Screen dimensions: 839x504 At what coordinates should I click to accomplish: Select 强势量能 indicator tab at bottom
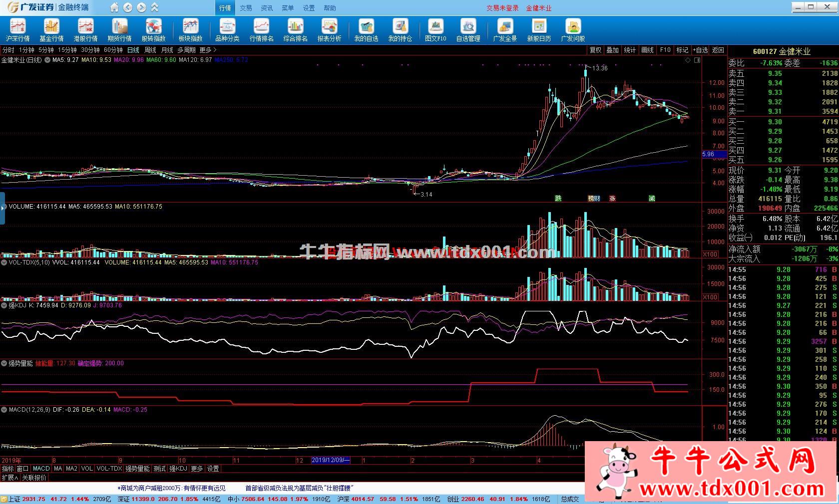pyautogui.click(x=137, y=469)
